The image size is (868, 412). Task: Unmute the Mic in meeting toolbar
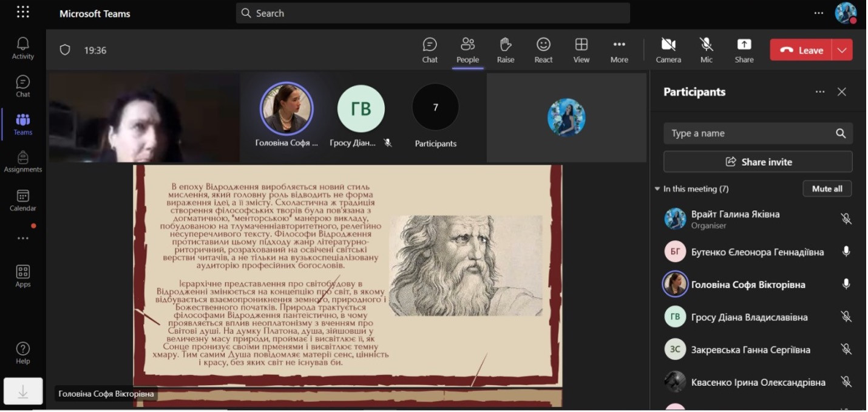(706, 50)
